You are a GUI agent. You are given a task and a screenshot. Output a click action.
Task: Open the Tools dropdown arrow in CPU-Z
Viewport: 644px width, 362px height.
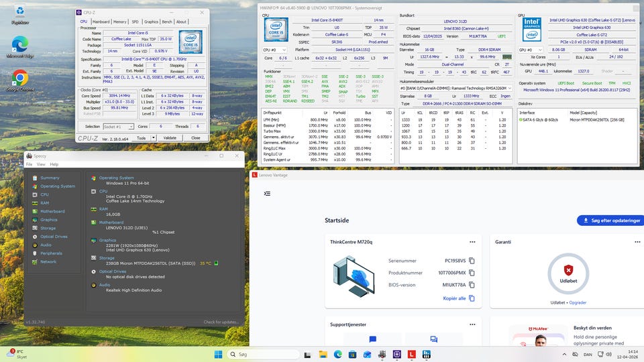pos(154,137)
